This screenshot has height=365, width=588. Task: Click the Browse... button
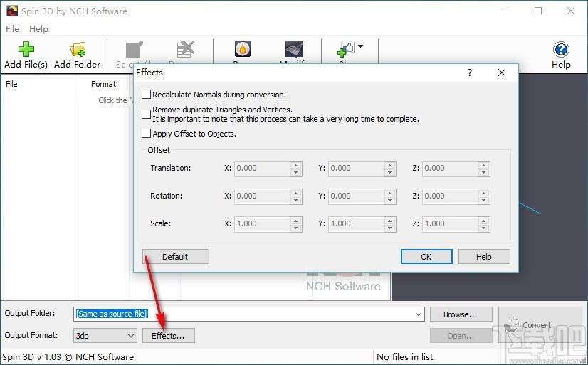(461, 314)
